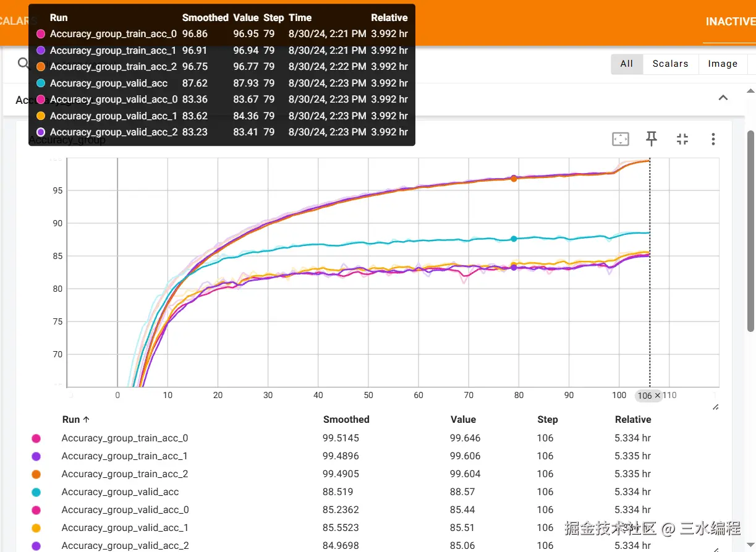Click the orange swatch of Accuracy_group_train_acc_2 table row
756x552 pixels.
pyautogui.click(x=36, y=474)
